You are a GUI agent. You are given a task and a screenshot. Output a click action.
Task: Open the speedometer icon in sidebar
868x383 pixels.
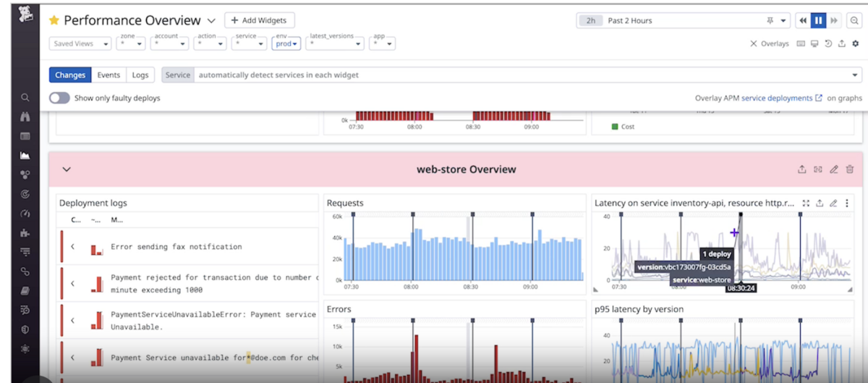click(x=25, y=214)
